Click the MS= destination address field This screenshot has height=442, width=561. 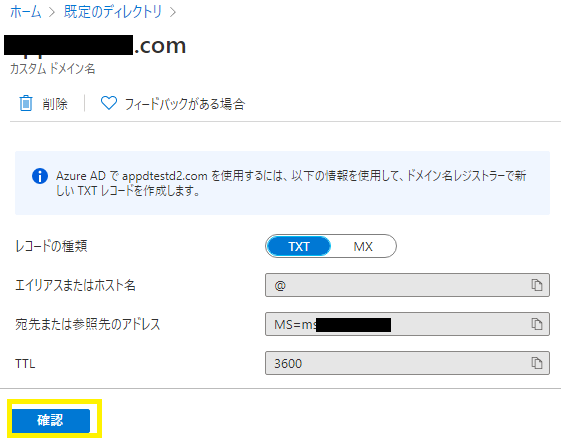(x=407, y=324)
